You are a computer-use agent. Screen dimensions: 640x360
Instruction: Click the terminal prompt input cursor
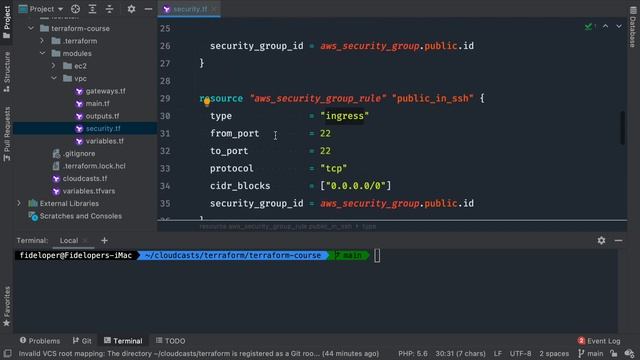pyautogui.click(x=377, y=256)
